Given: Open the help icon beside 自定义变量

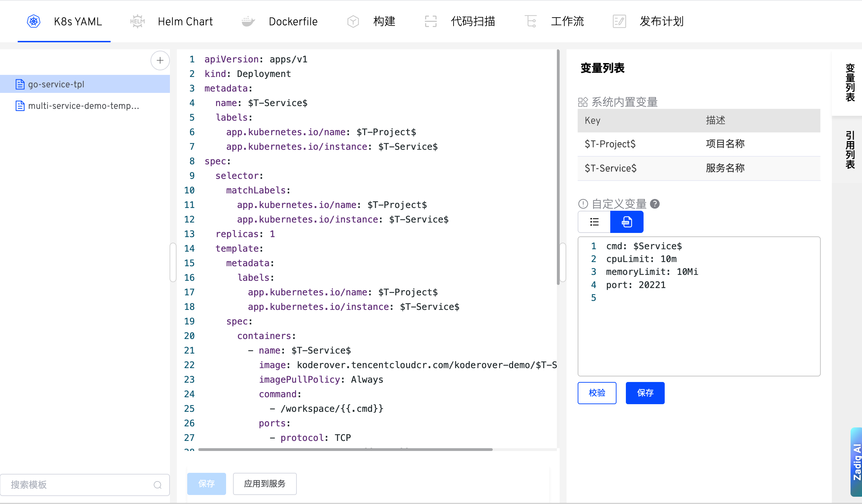Looking at the screenshot, I should pos(655,204).
